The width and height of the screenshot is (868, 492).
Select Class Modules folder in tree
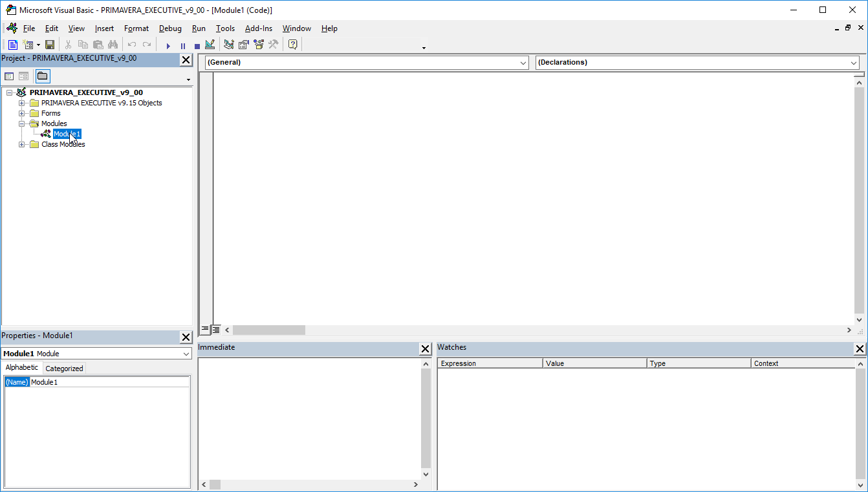[63, 144]
